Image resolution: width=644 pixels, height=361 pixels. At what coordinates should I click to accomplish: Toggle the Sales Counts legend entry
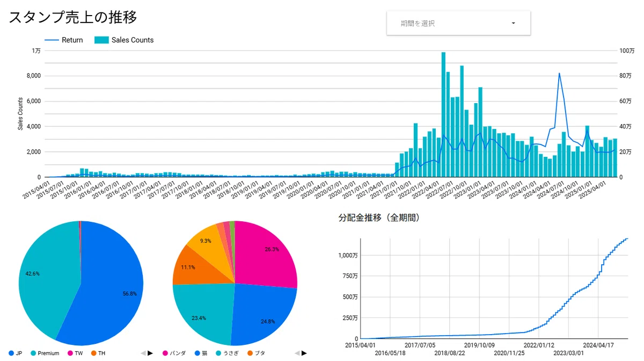[x=124, y=40]
